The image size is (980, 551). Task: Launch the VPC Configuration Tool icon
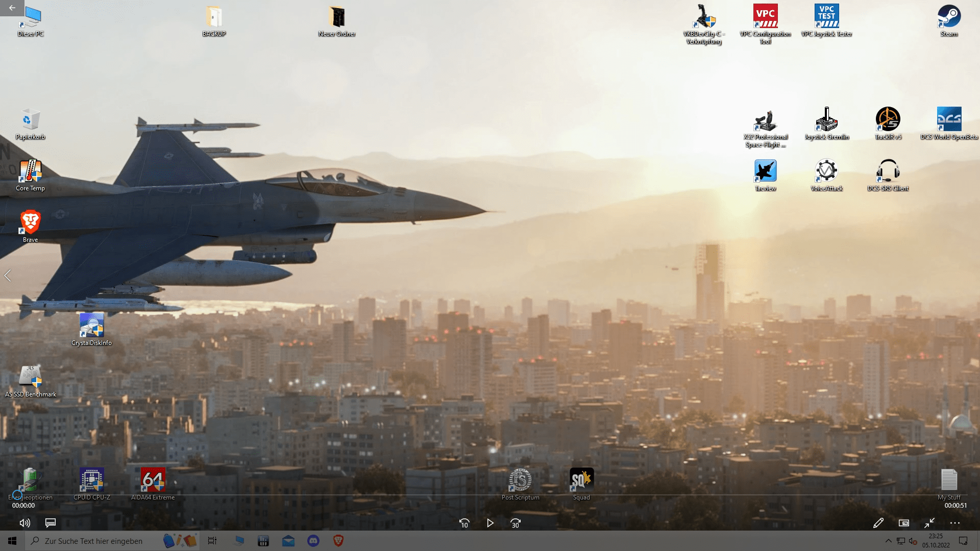click(x=765, y=24)
